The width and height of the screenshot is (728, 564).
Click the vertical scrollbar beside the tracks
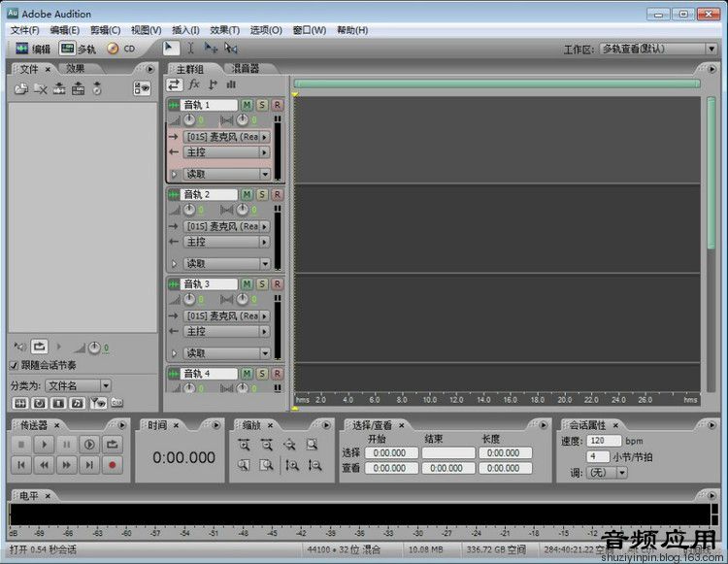pyautogui.click(x=711, y=173)
